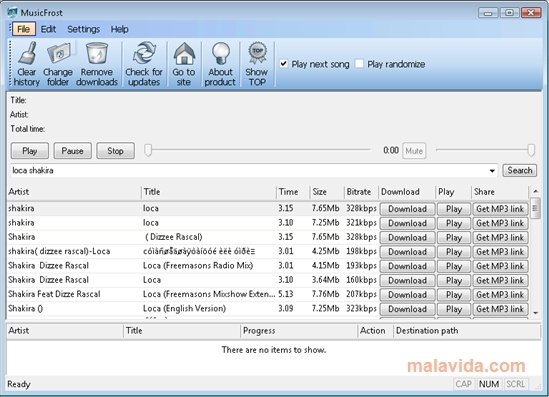Sort results by Title column header
Screen dimensions: 549x397
click(209, 192)
